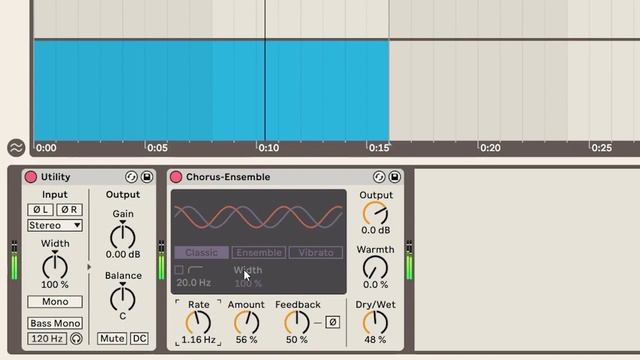Click Chorus-Ensemble hot-swap preset icon
Image resolution: width=640 pixels, height=360 pixels.
pyautogui.click(x=379, y=177)
